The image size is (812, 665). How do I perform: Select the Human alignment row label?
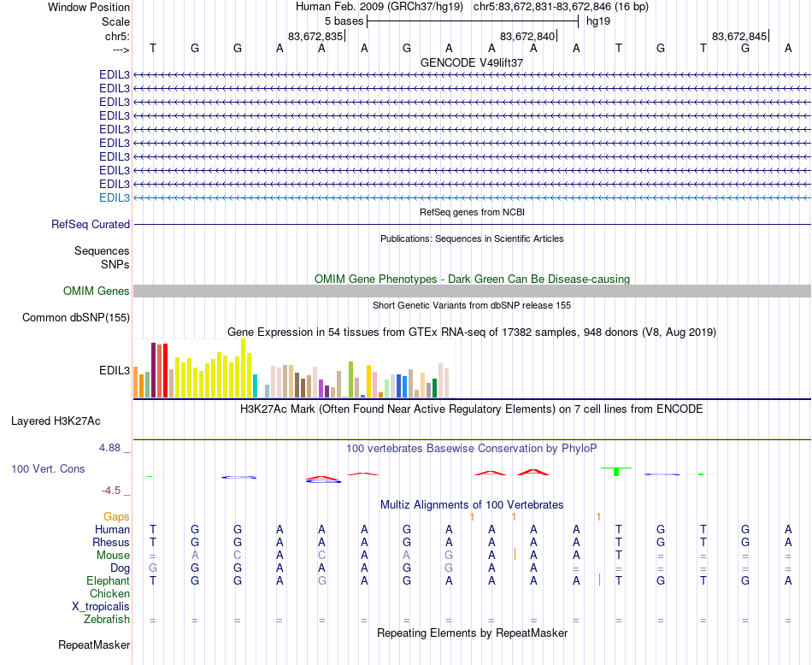point(112,529)
